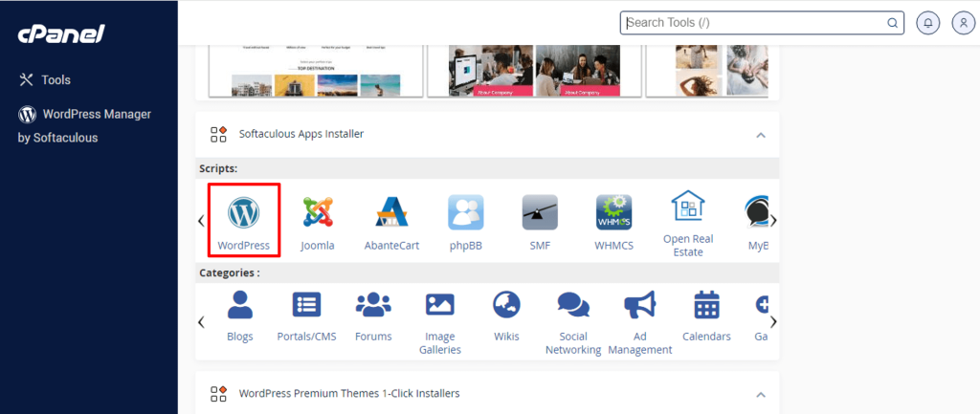Viewport: 980px width, 414px height.
Task: Click the Softaculous Apps Installer heading
Action: [x=301, y=134]
